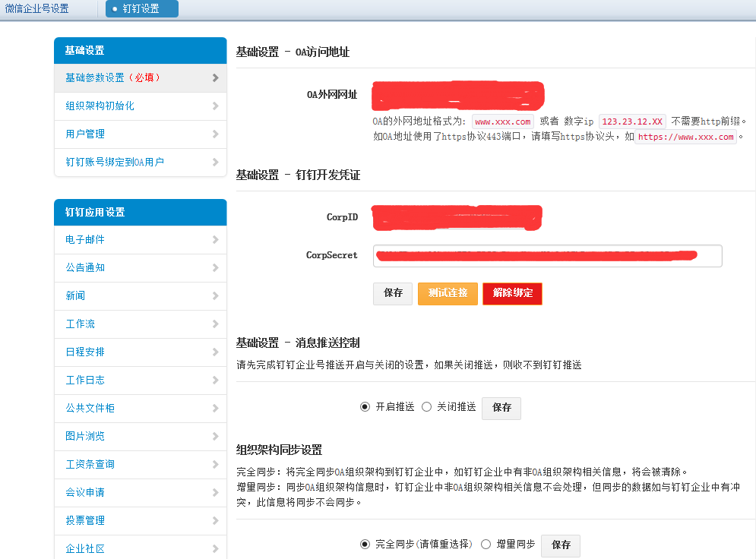Click the OA外网网址 input field
This screenshot has height=559, width=756.
(x=458, y=96)
